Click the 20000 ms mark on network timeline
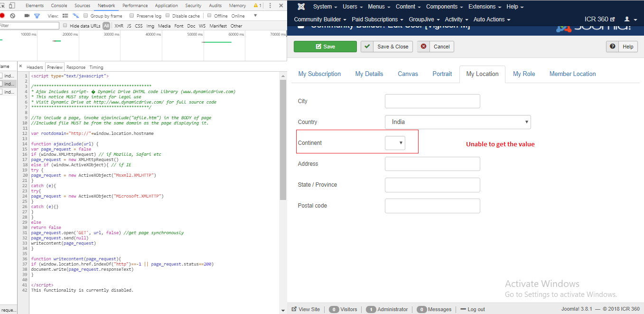This screenshot has width=644, height=314. (x=70, y=34)
